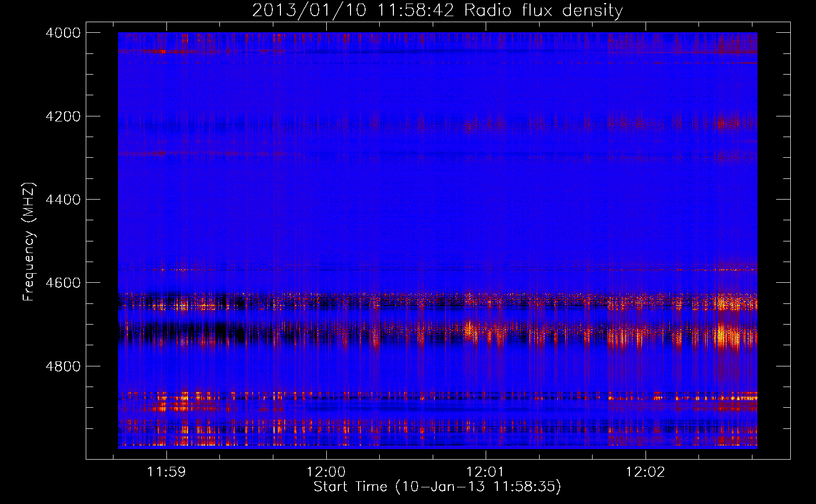Screen dimensions: 816x504
Task: Click the 4200 frequency tick label
Action: [63, 116]
